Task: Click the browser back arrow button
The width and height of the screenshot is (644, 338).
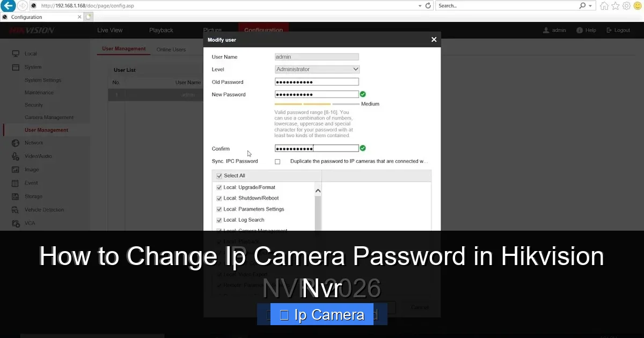Action: [x=8, y=6]
